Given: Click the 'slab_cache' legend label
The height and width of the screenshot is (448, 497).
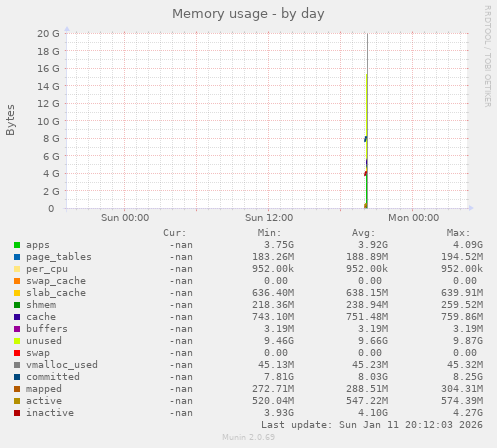Looking at the screenshot, I should tap(56, 293).
